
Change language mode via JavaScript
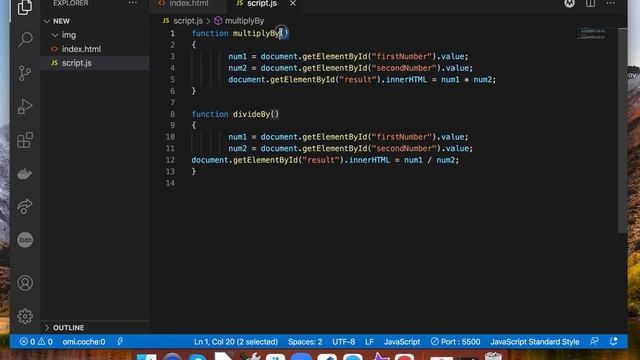tap(402, 342)
